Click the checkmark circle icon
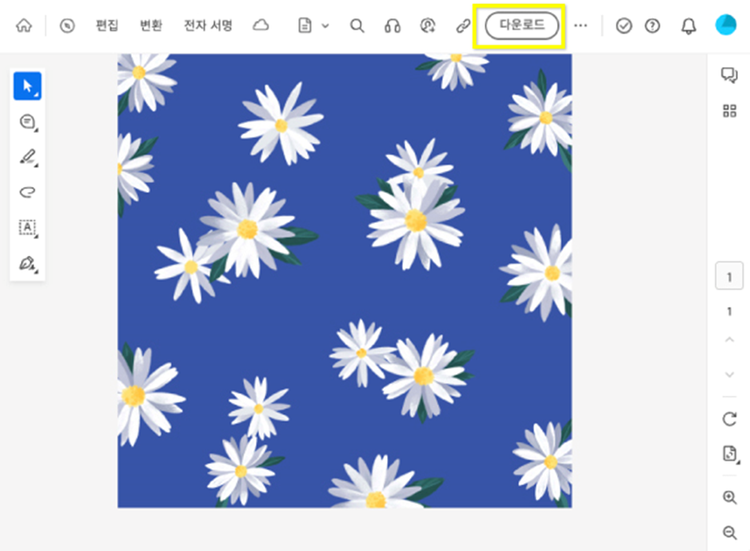 [624, 25]
